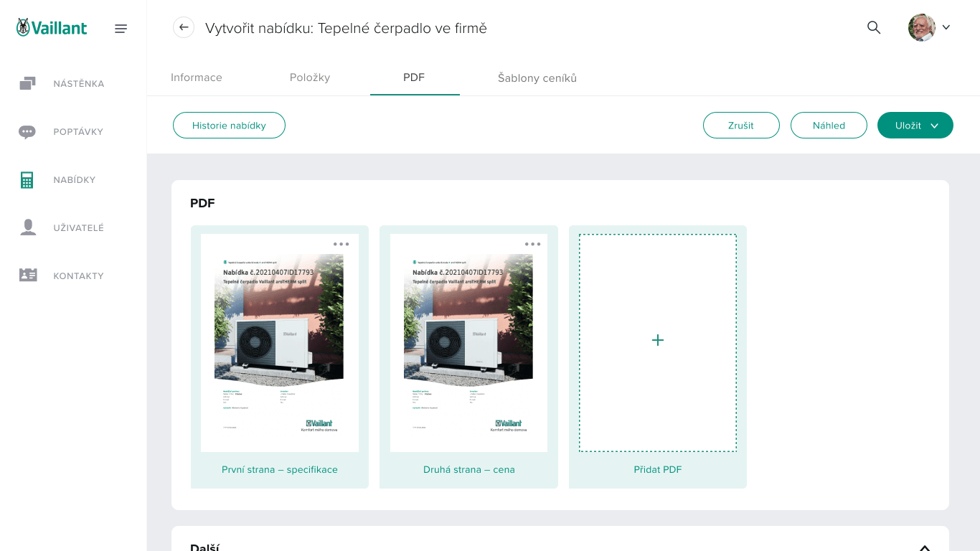Viewport: 980px width, 551px height.
Task: Open Nástěnka dashboard icon in sidebar
Action: (28, 84)
